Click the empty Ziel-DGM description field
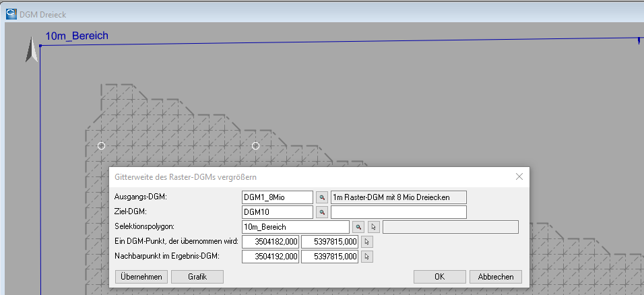This screenshot has height=295, width=644. coord(398,212)
